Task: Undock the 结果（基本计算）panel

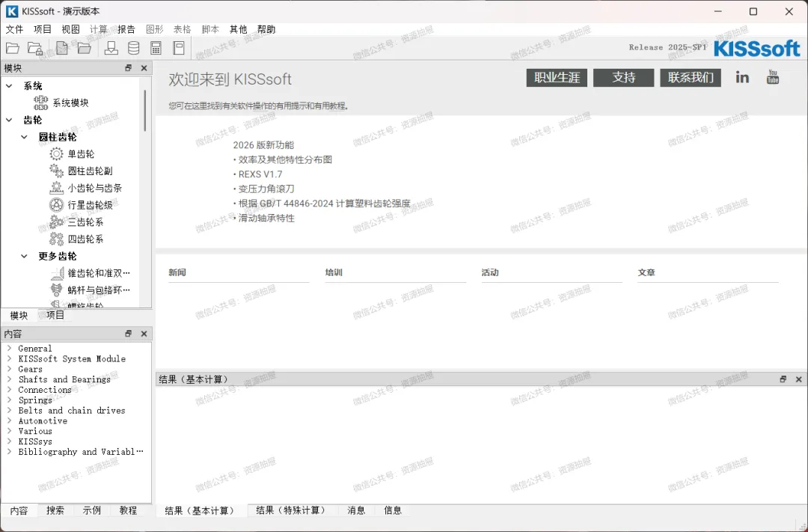Action: [x=783, y=379]
